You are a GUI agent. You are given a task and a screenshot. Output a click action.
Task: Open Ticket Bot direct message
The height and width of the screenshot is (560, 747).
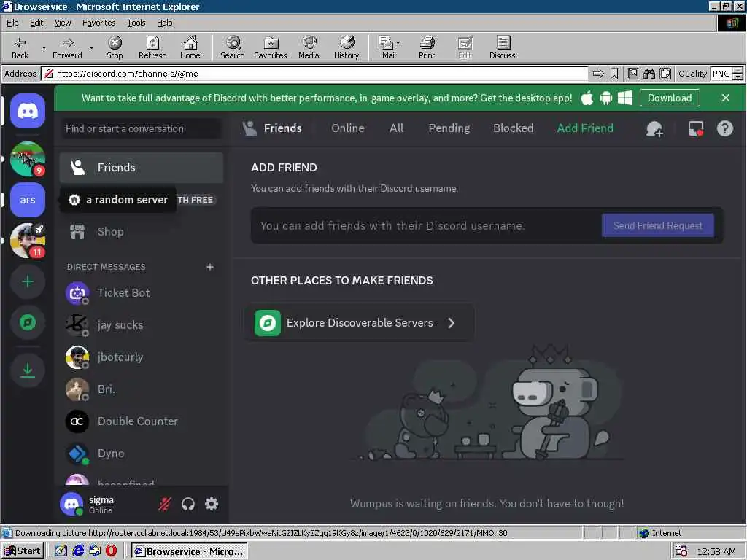coord(142,293)
